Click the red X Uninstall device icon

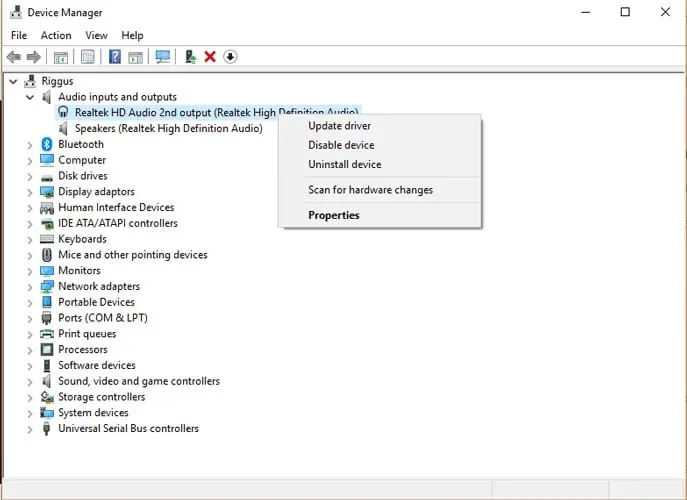point(210,57)
